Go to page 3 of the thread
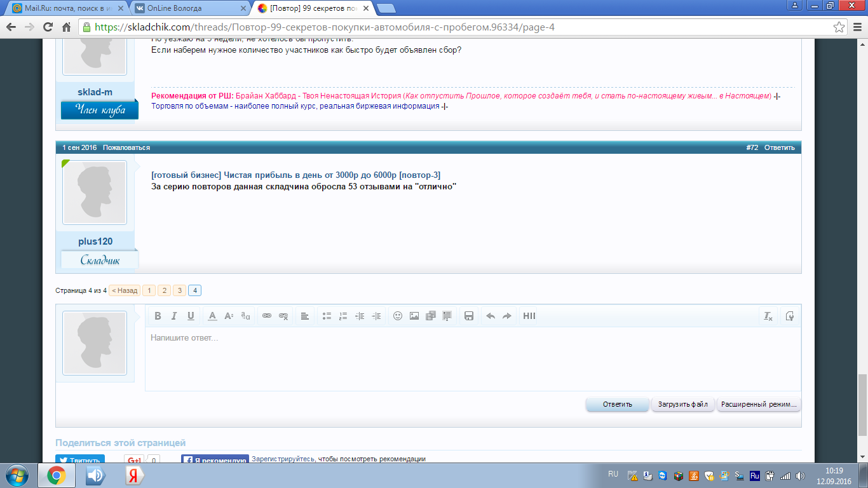 click(x=180, y=290)
